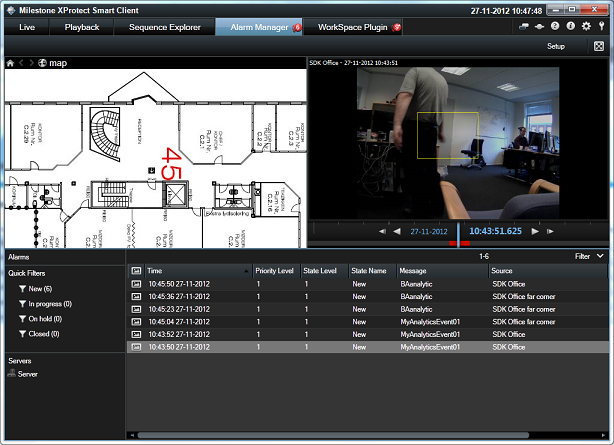The width and height of the screenshot is (614, 445).
Task: Open the help question mark icon
Action: 555,26
